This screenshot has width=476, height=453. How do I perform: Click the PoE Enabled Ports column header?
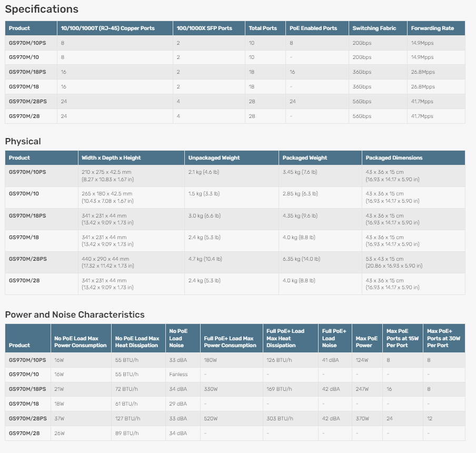point(313,28)
